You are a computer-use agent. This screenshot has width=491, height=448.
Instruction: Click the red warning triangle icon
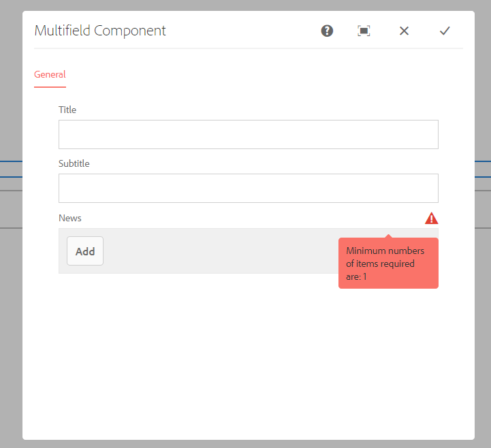click(x=431, y=219)
